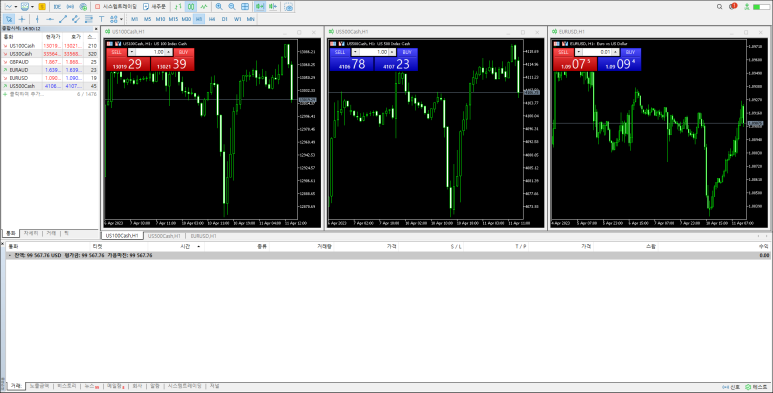Open the History tab in toolbox
This screenshot has height=393, width=773.
coord(67,386)
